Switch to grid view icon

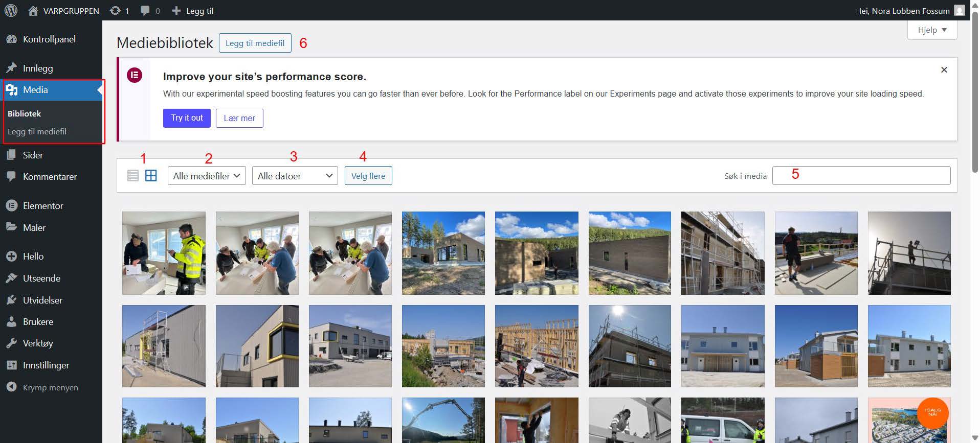151,176
